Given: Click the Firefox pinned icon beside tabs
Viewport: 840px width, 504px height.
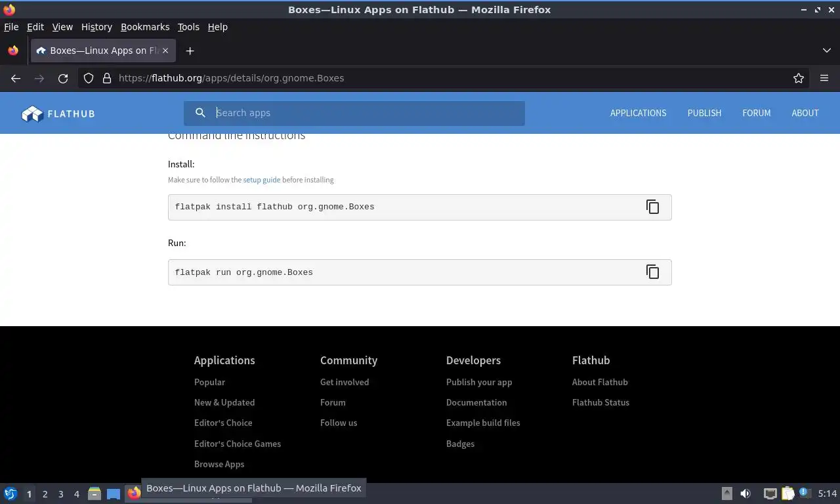Looking at the screenshot, I should 13,51.
